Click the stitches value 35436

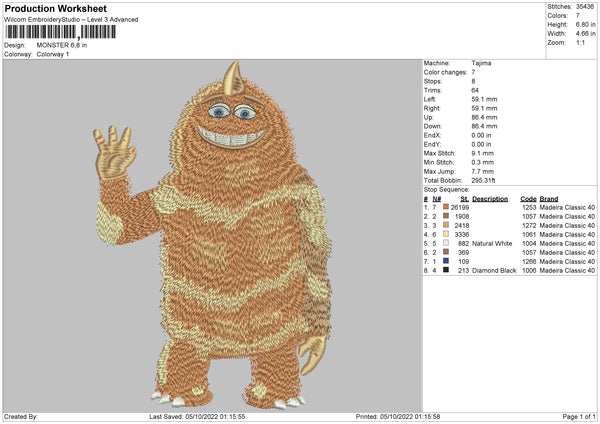point(585,7)
